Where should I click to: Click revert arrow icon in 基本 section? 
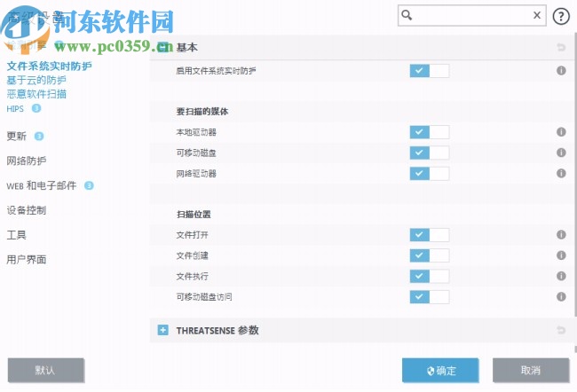click(x=561, y=47)
